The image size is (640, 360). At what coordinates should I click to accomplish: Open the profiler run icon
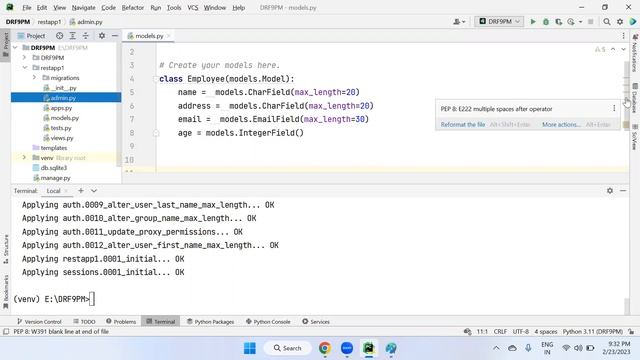tap(571, 22)
